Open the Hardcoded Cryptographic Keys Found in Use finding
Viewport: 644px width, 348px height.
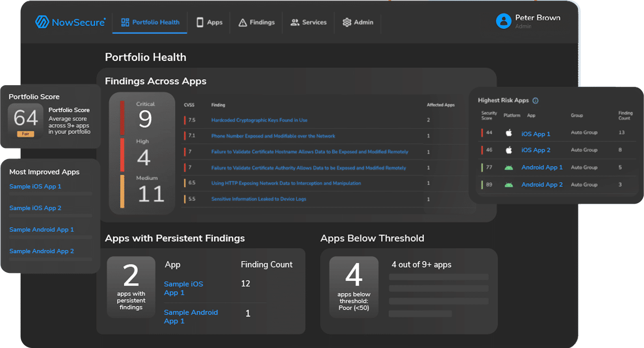coord(259,120)
